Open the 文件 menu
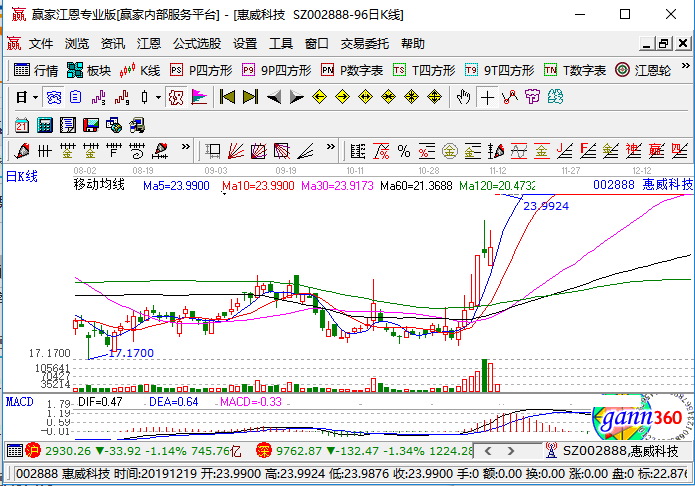This screenshot has height=486, width=695. click(x=41, y=43)
